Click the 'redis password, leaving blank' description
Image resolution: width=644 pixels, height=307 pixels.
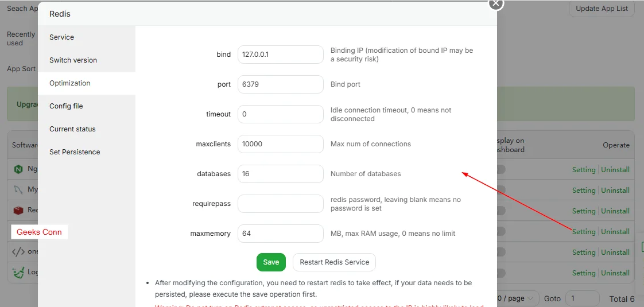coord(396,204)
